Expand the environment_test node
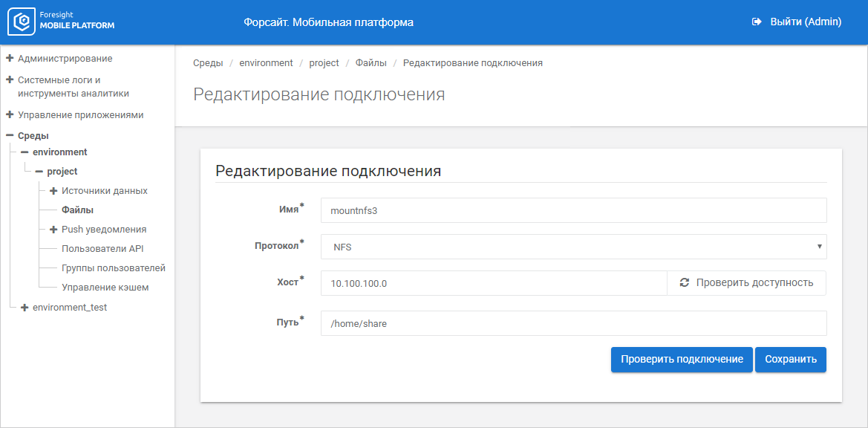868x428 pixels. pos(25,308)
